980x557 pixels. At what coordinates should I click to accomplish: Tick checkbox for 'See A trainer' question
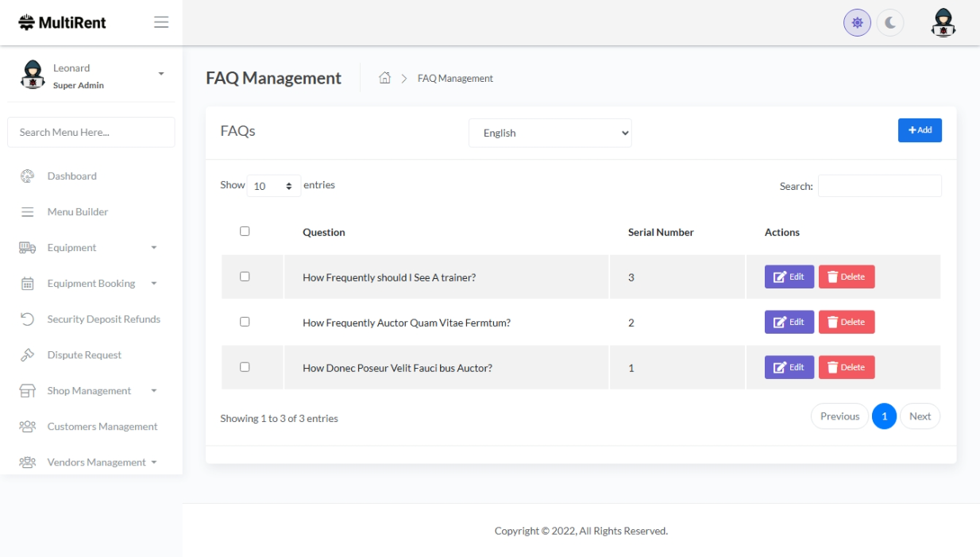click(245, 277)
